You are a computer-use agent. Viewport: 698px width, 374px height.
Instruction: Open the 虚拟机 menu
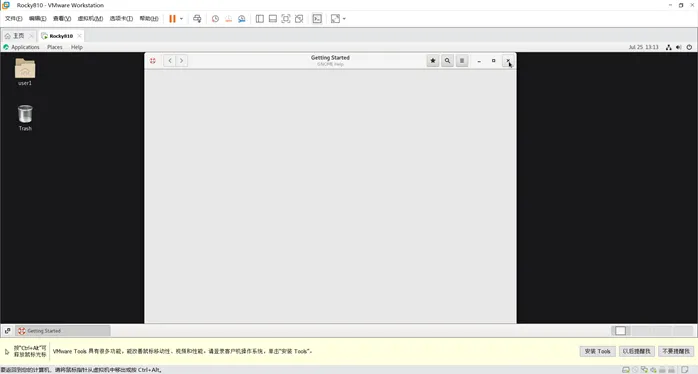[x=90, y=19]
